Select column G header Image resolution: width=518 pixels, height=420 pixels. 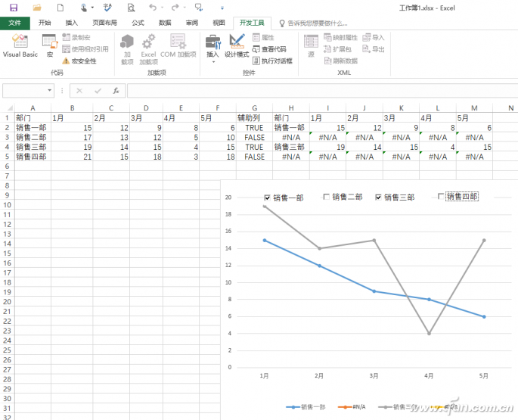[254, 107]
